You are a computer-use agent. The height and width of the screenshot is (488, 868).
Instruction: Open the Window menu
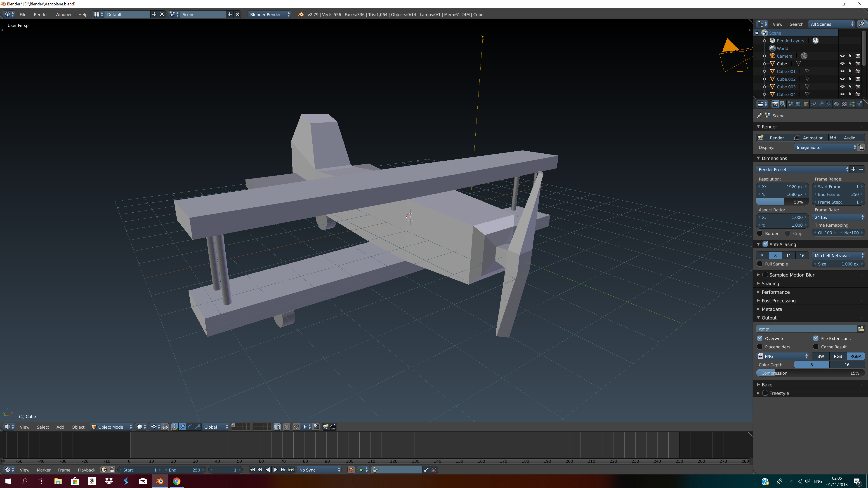(x=63, y=14)
